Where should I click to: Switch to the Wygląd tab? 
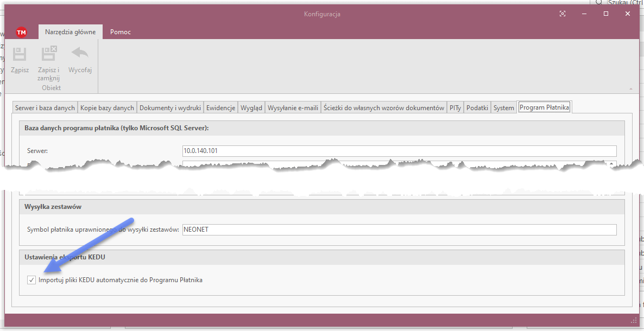pyautogui.click(x=251, y=108)
